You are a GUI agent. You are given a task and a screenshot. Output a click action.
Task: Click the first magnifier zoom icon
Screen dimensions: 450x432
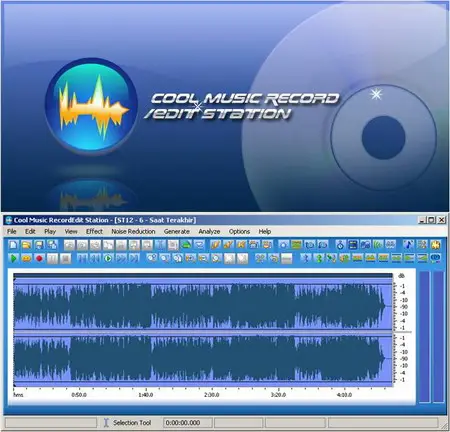[152, 258]
